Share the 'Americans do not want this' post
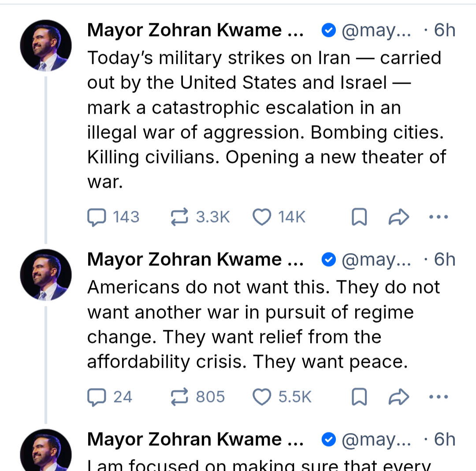The width and height of the screenshot is (476, 471). [399, 397]
